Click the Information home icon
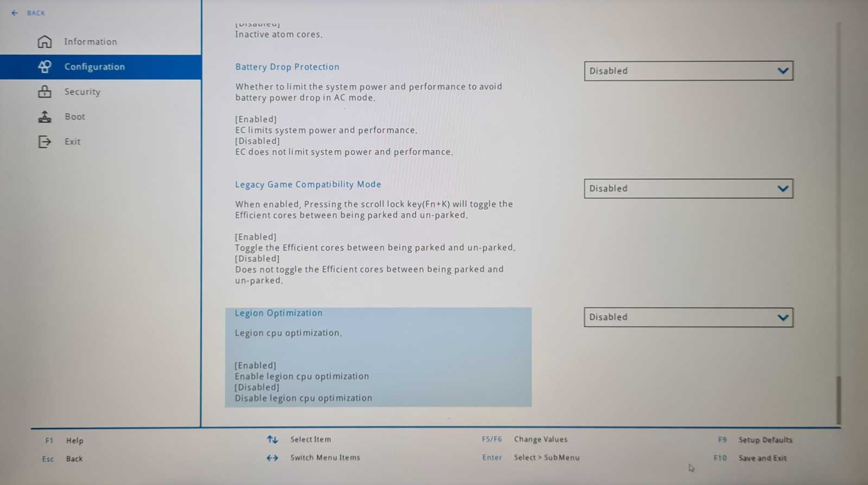Screen dimensions: 868x485 pyautogui.click(x=44, y=42)
